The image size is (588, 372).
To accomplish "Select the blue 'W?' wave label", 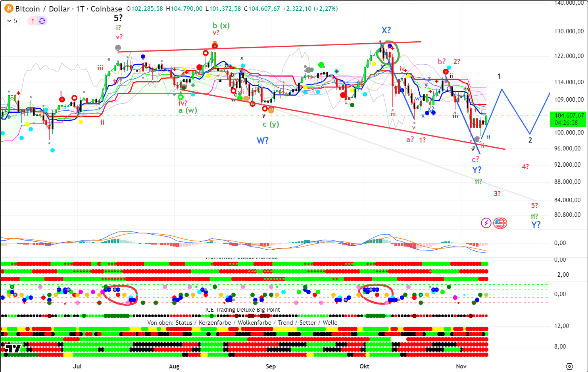I will [263, 140].
